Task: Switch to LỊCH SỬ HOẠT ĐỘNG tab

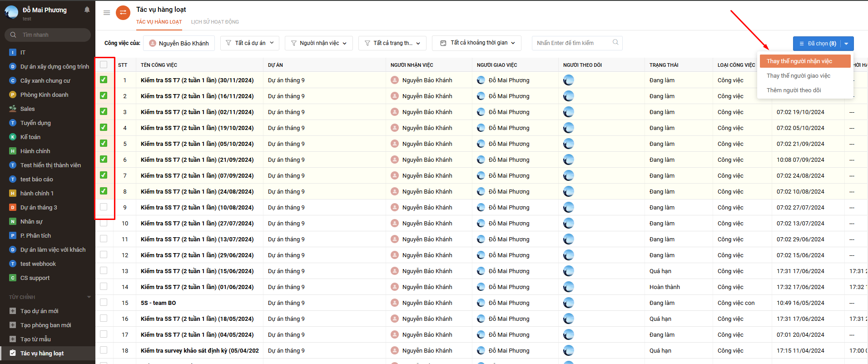Action: coord(215,22)
